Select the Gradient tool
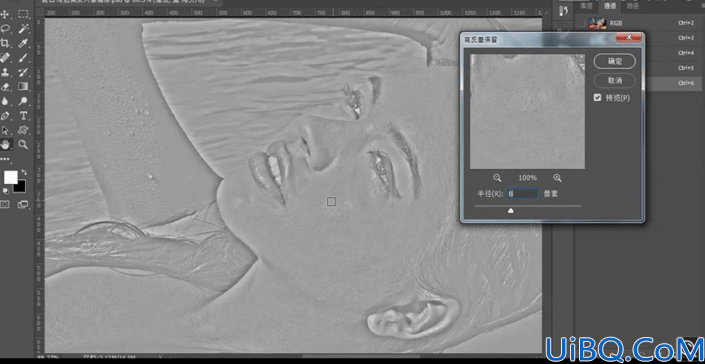The width and height of the screenshot is (705, 364). (23, 86)
